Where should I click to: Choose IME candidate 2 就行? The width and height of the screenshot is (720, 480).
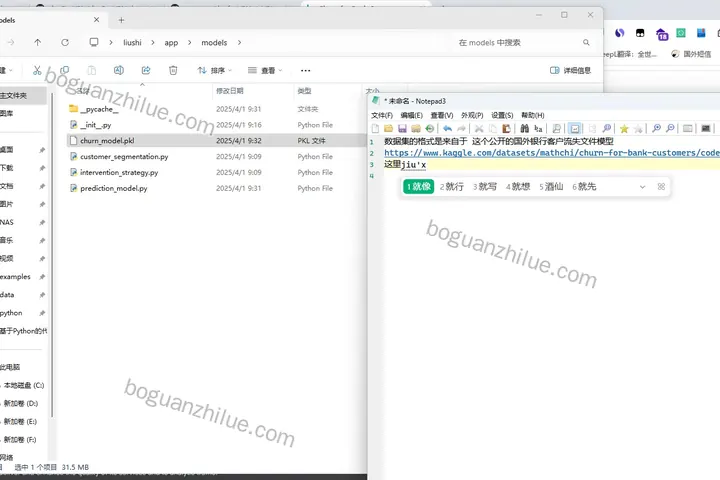[452, 186]
